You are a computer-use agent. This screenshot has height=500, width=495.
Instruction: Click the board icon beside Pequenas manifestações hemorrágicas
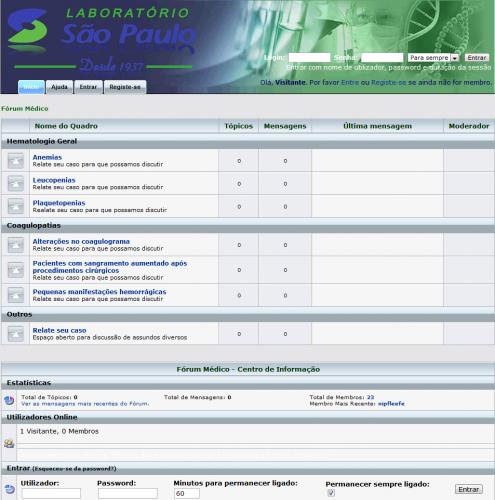[x=16, y=295]
